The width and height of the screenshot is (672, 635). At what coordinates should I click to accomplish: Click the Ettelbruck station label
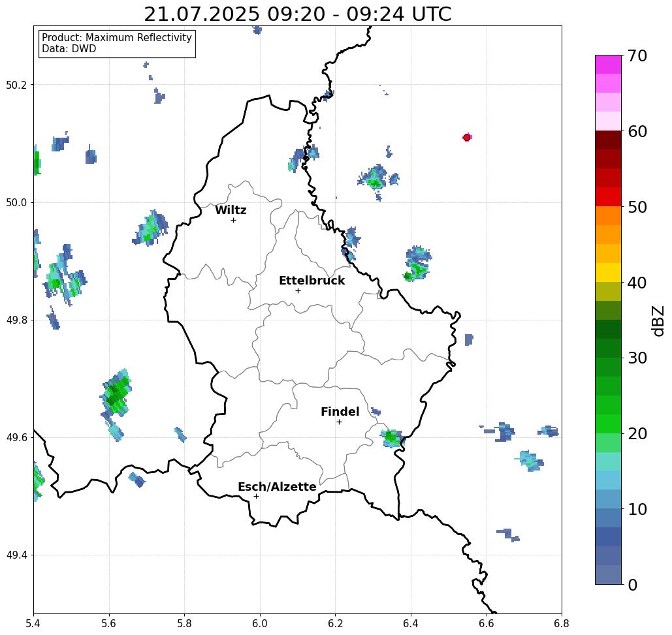pos(312,281)
